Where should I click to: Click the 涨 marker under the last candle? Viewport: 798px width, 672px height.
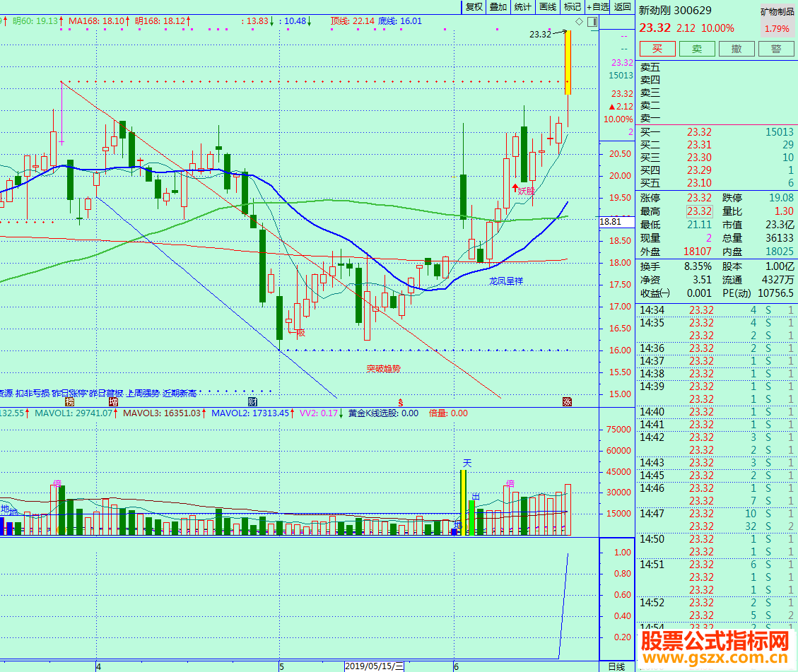pos(567,402)
